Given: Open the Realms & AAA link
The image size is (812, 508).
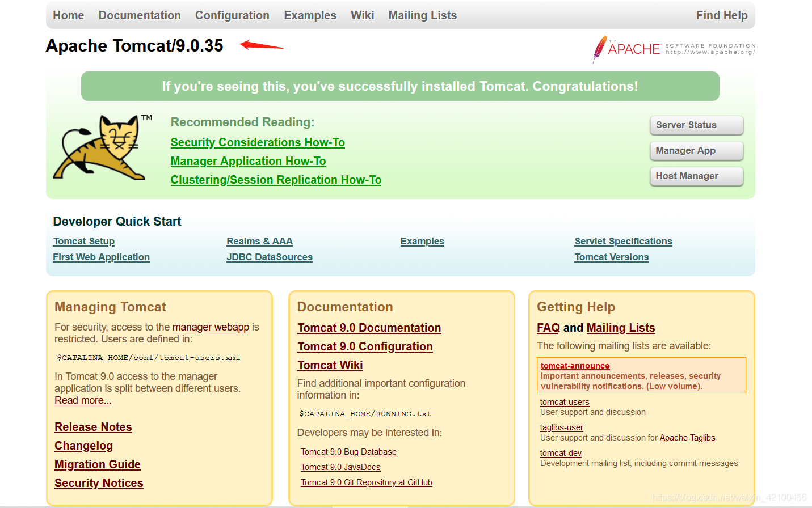Looking at the screenshot, I should click(x=259, y=241).
